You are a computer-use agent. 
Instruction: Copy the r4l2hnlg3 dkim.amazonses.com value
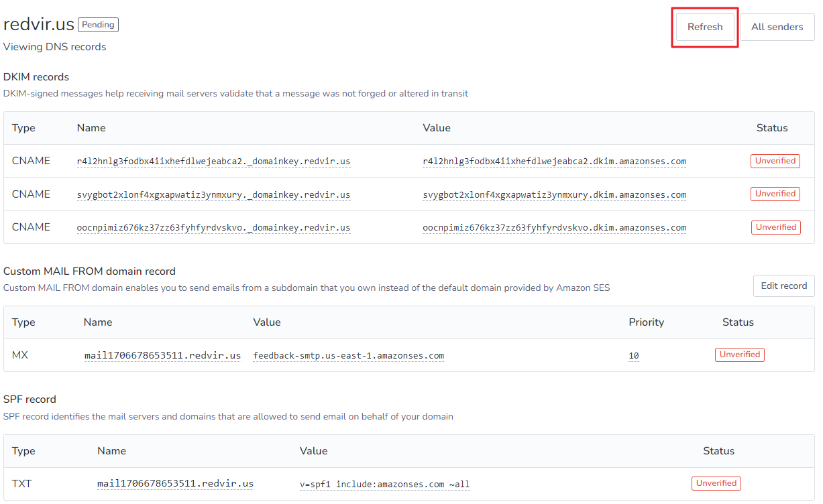click(554, 162)
